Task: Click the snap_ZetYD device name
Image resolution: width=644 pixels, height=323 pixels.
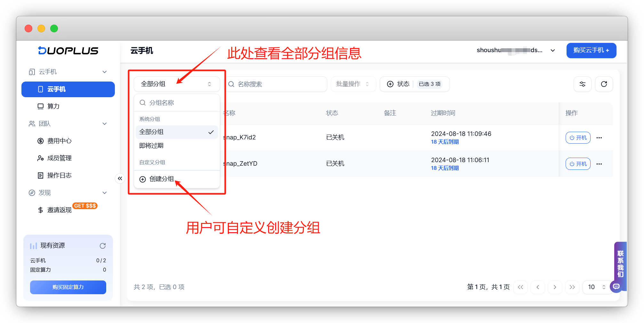Action: (240, 164)
